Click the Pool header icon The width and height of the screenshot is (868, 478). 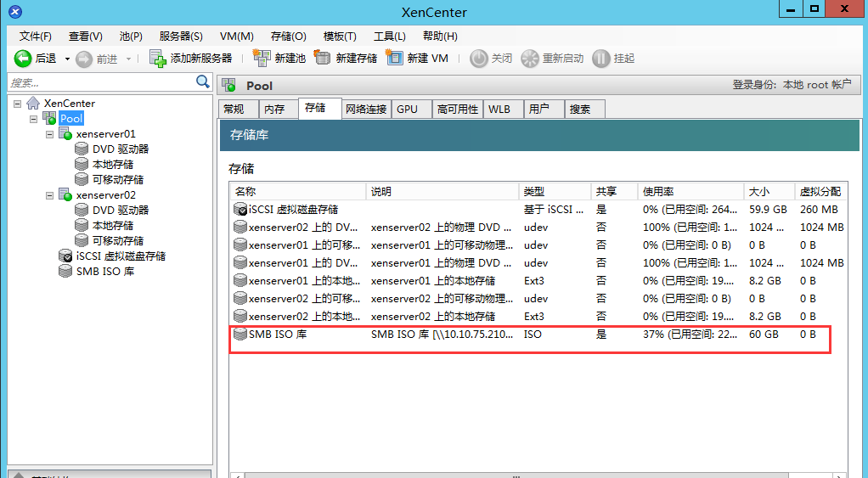click(x=228, y=85)
